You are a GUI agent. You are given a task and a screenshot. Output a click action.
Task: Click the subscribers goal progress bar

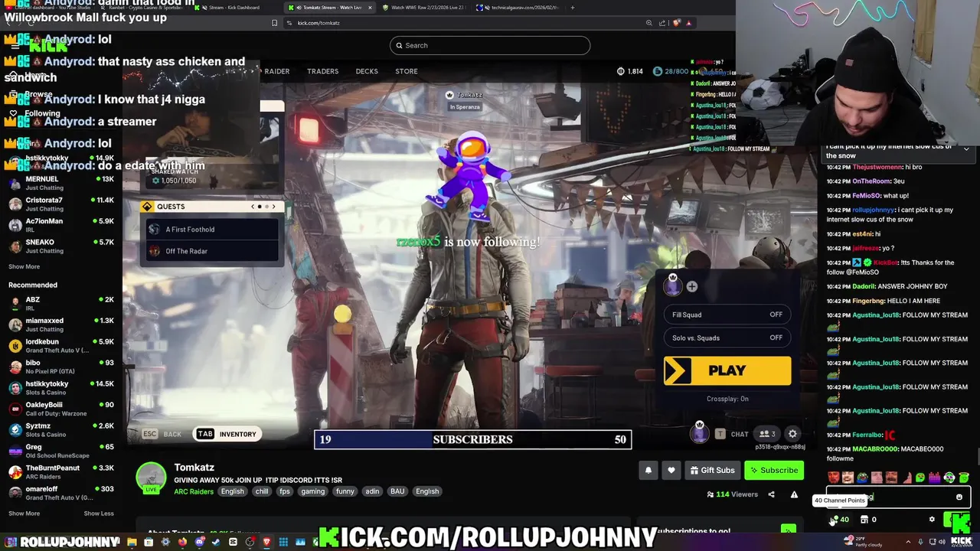pos(472,439)
